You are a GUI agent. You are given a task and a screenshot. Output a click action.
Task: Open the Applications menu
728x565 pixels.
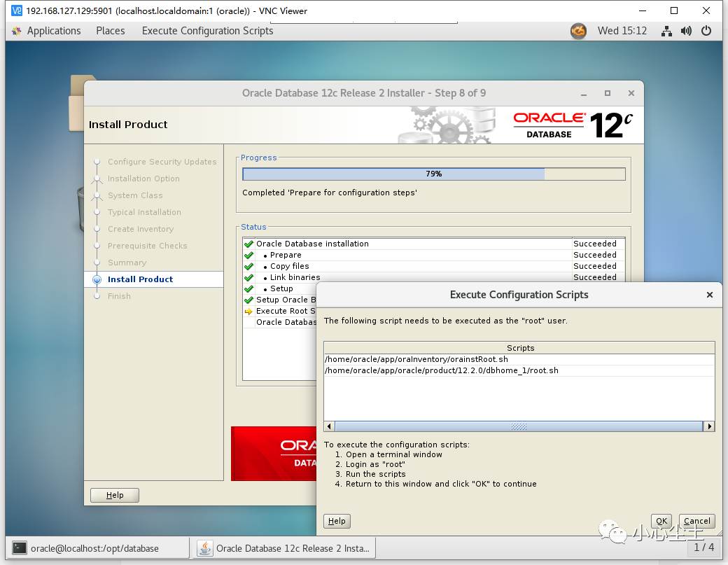(53, 31)
